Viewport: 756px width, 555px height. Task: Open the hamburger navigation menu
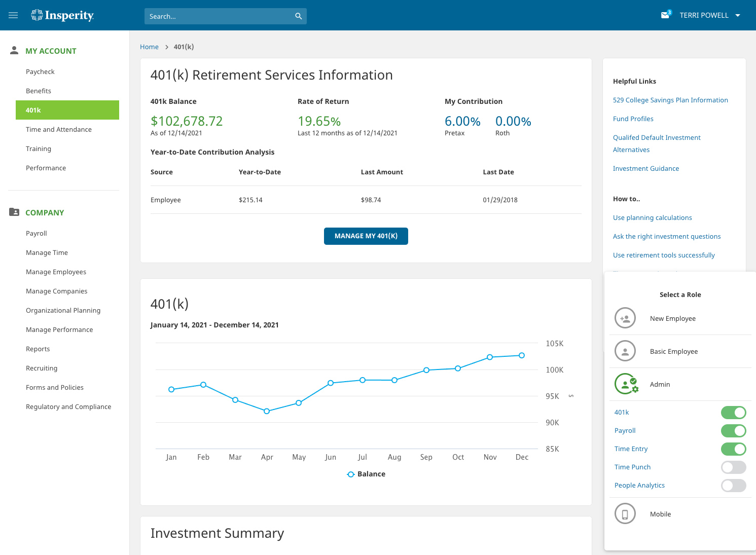click(x=14, y=15)
